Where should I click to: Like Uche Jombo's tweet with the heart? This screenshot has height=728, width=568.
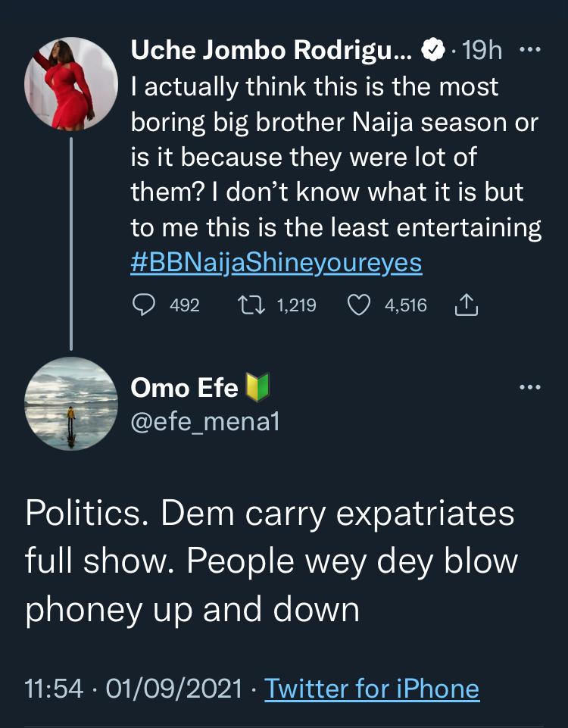pos(357,305)
